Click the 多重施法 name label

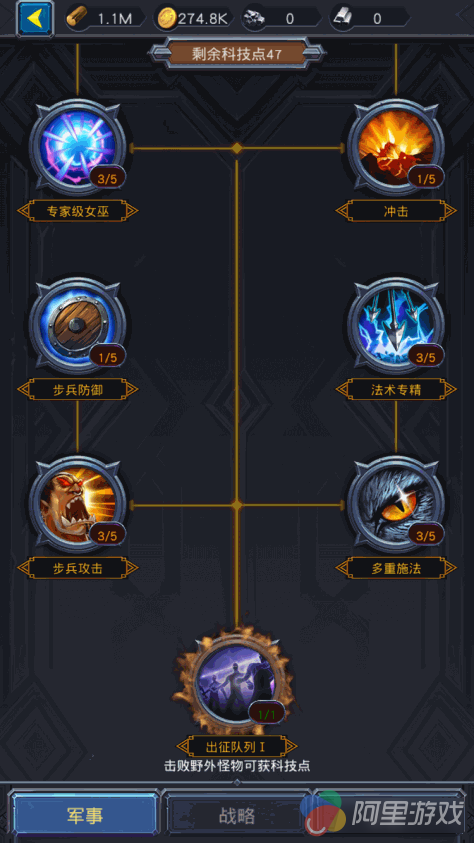pyautogui.click(x=396, y=568)
